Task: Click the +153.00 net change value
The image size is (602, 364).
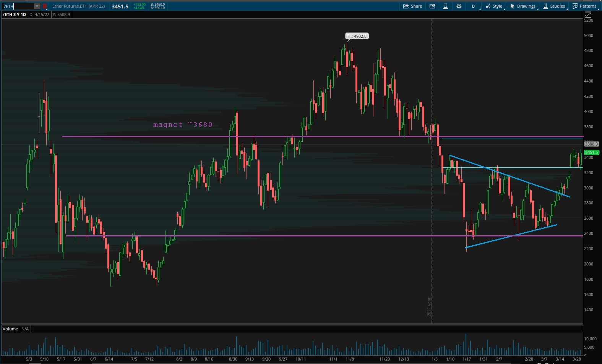Action: (x=139, y=5)
